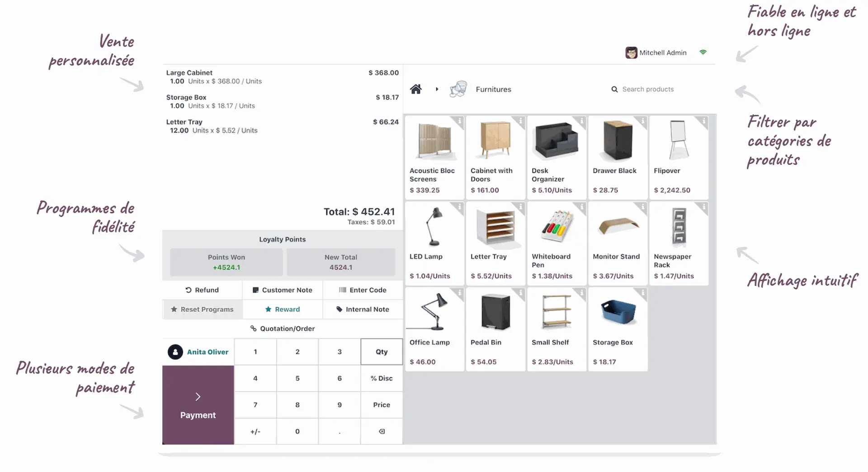Screen dimensions: 868x472
Task: Add LED Lamp product to order
Action: coord(434,243)
